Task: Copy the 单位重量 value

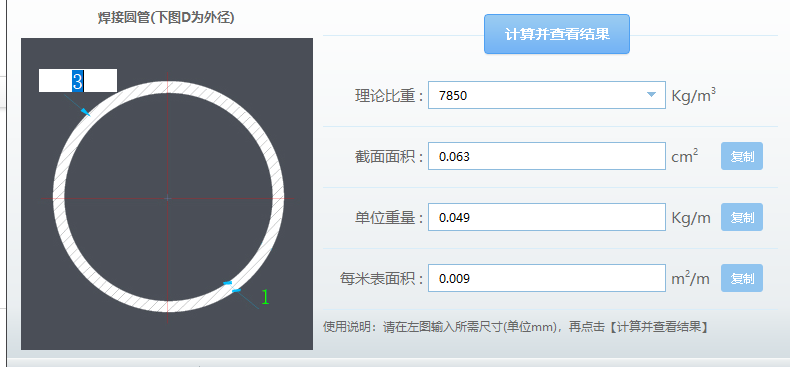Action: pyautogui.click(x=742, y=217)
